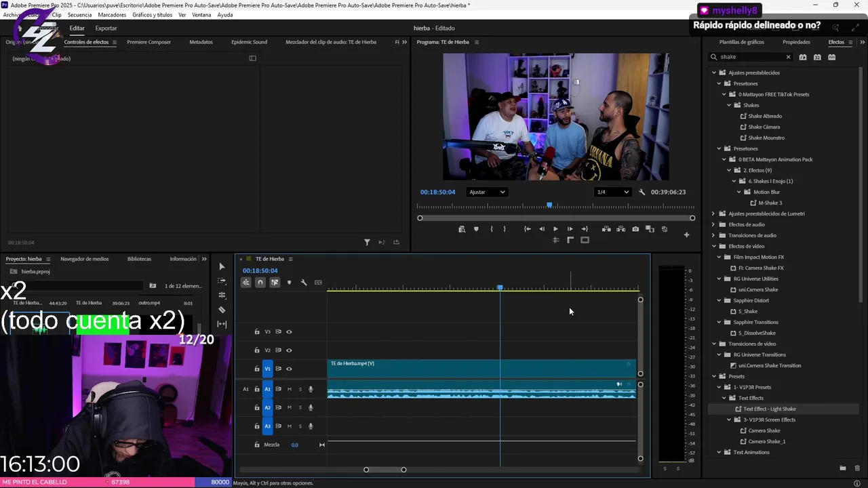Step back one frame in Program monitor
The width and height of the screenshot is (868, 488).
541,229
